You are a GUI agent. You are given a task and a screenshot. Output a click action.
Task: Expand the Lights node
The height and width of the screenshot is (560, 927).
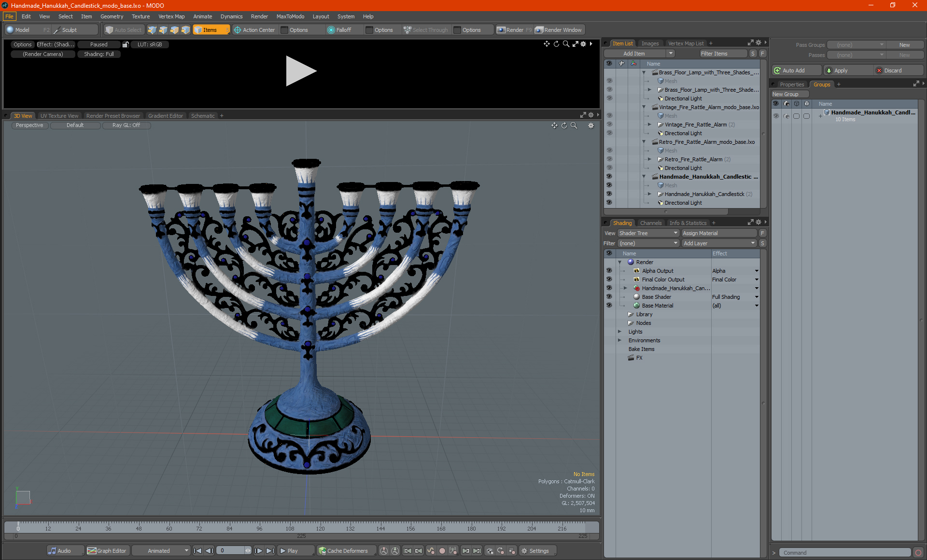click(619, 332)
